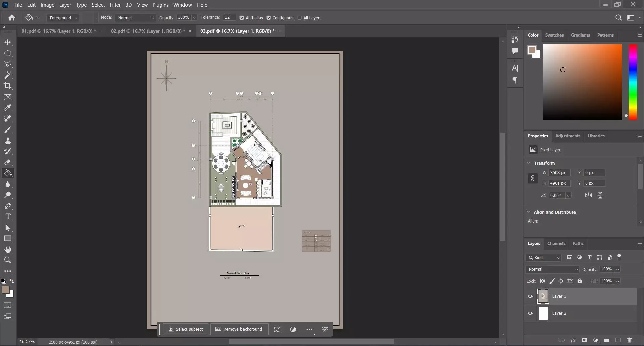The image size is (644, 346).
Task: Open the Mode Normal dropdown in options bar
Action: point(136,18)
